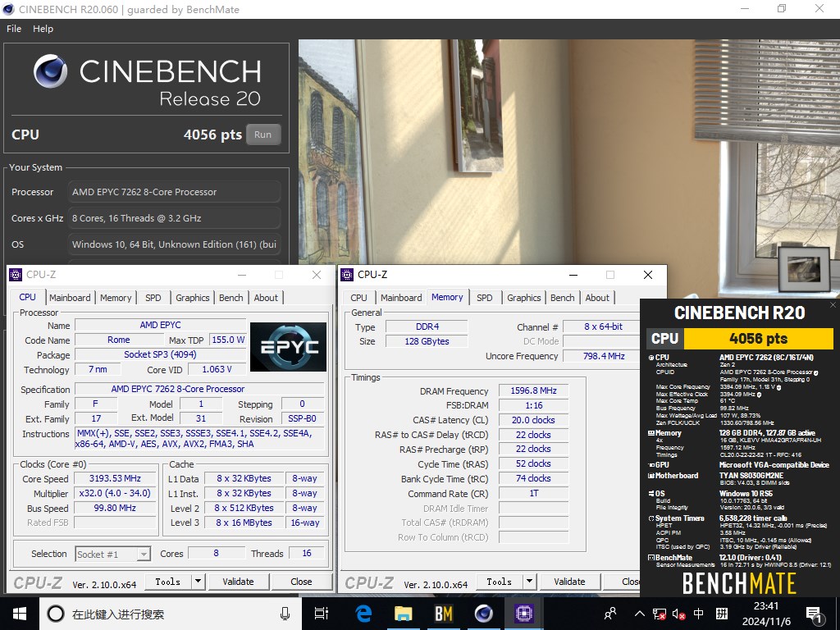Click the CPU-Z icon in right window title bar

347,275
